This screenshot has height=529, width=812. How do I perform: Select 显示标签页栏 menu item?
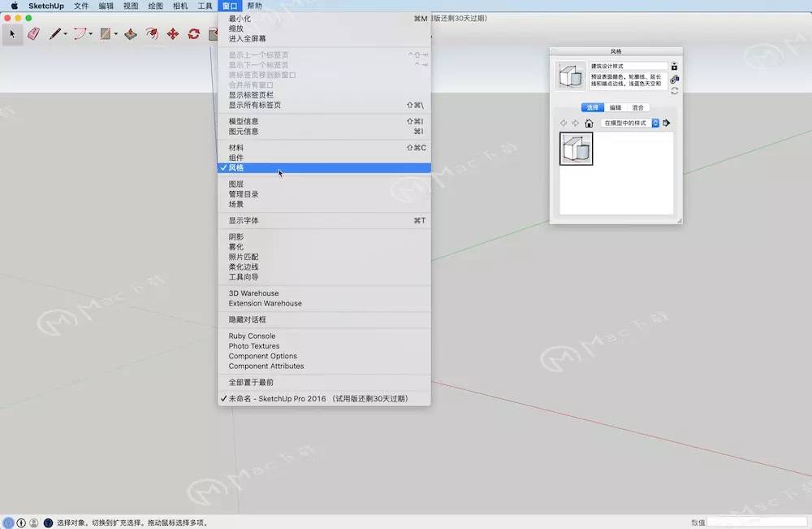(x=324, y=95)
